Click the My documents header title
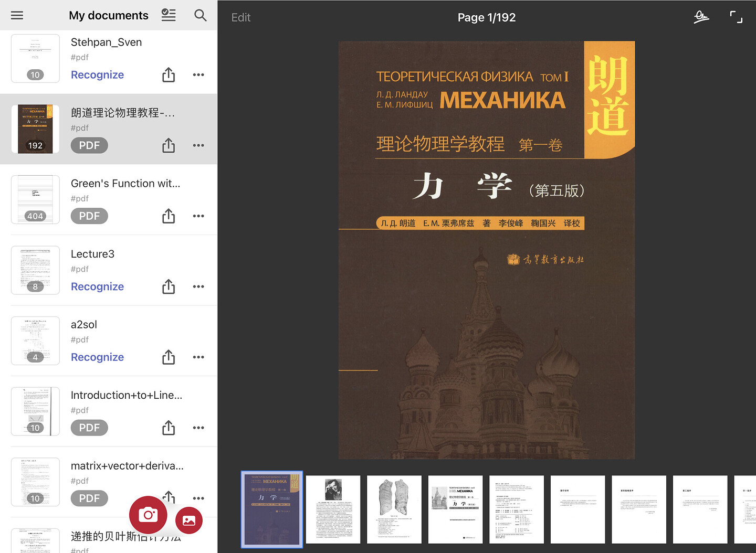Viewport: 756px width, 553px height. [109, 15]
